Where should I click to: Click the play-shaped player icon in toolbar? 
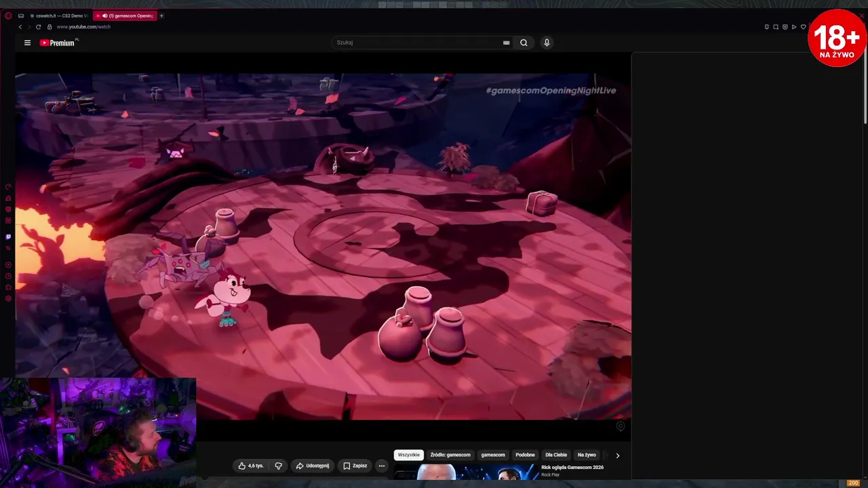pos(794,27)
